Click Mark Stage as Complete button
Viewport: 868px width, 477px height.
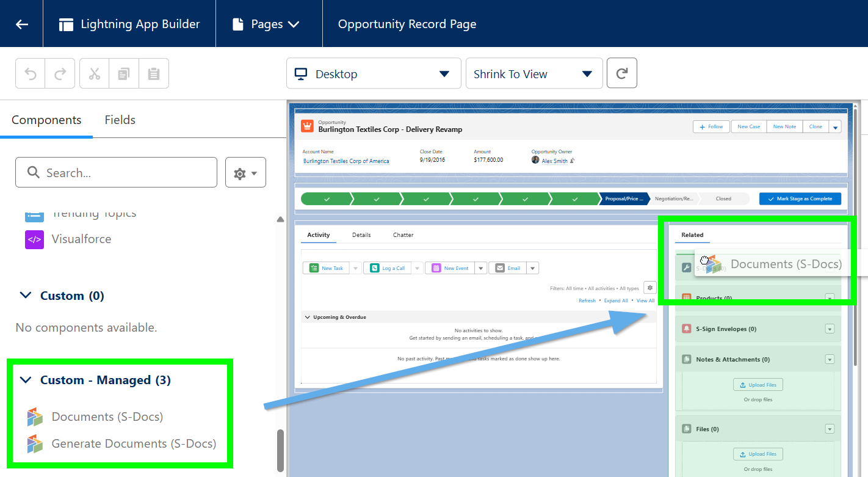pyautogui.click(x=800, y=198)
